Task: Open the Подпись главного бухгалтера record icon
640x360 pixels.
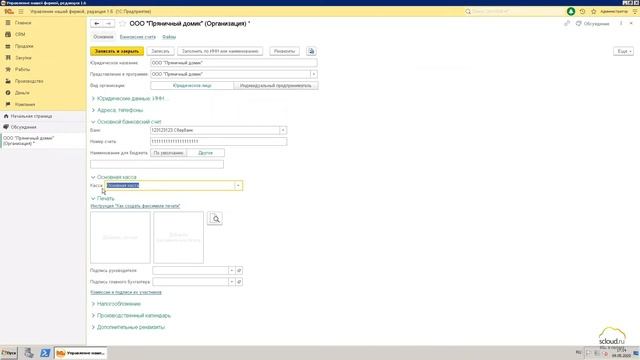Action: click(239, 282)
